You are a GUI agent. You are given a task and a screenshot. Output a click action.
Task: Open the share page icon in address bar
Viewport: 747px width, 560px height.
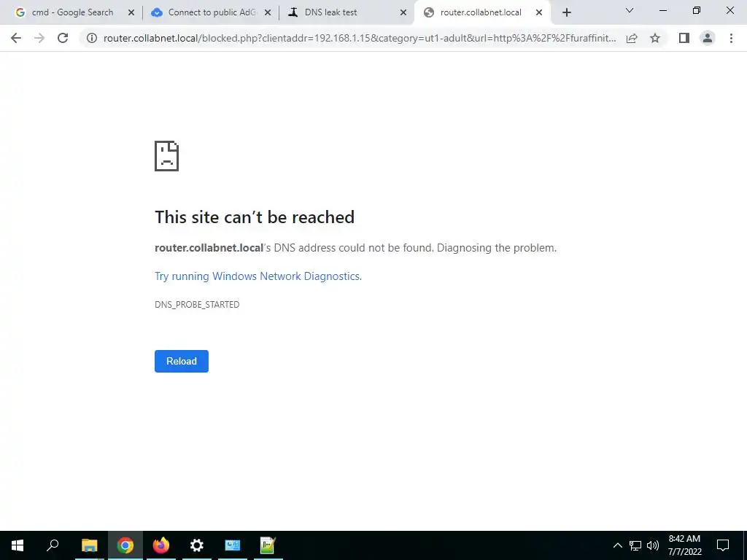click(632, 38)
